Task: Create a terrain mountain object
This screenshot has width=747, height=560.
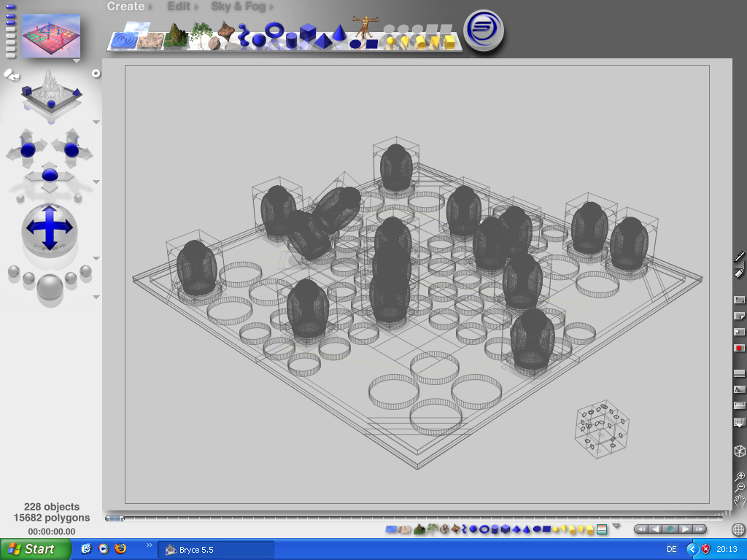Action: pos(177,36)
